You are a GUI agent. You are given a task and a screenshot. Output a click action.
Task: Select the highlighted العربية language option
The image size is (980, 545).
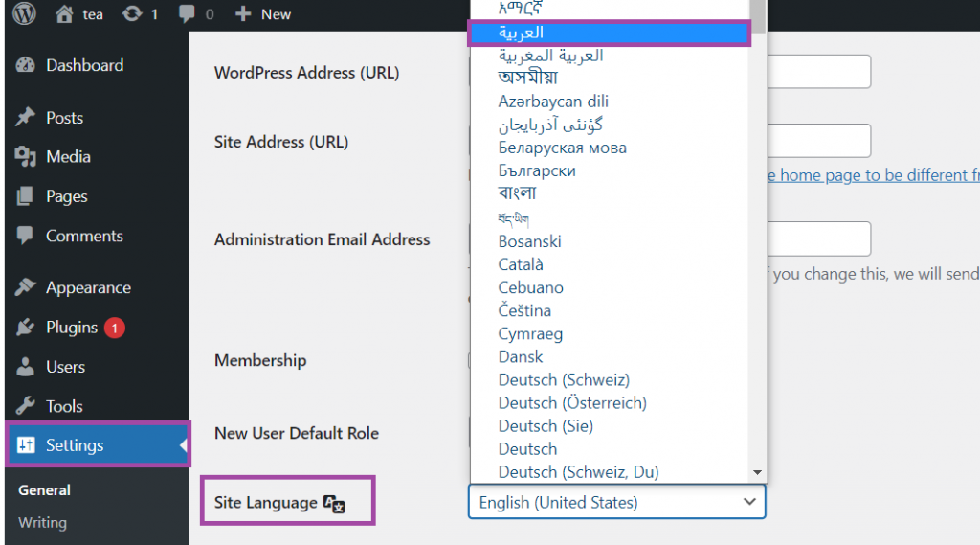pyautogui.click(x=610, y=34)
